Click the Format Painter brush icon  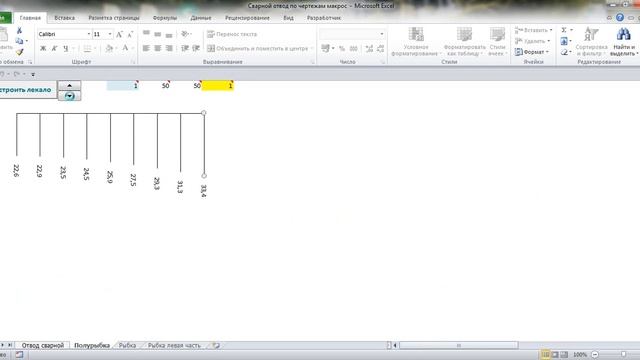(20, 52)
